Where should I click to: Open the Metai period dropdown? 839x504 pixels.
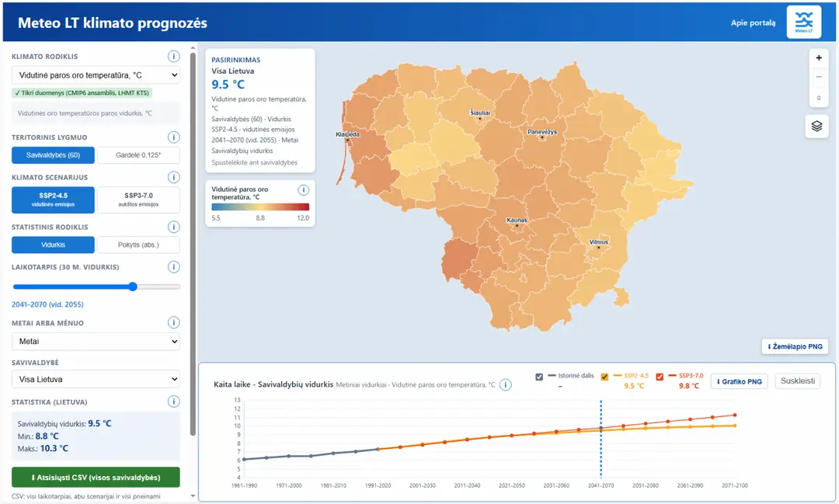96,342
